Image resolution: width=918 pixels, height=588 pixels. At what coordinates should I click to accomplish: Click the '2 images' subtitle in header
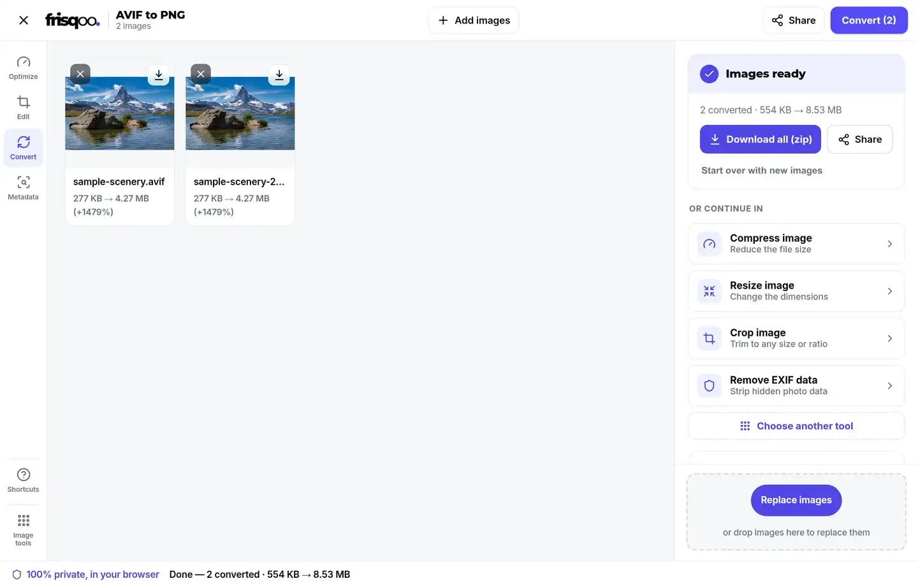point(133,26)
